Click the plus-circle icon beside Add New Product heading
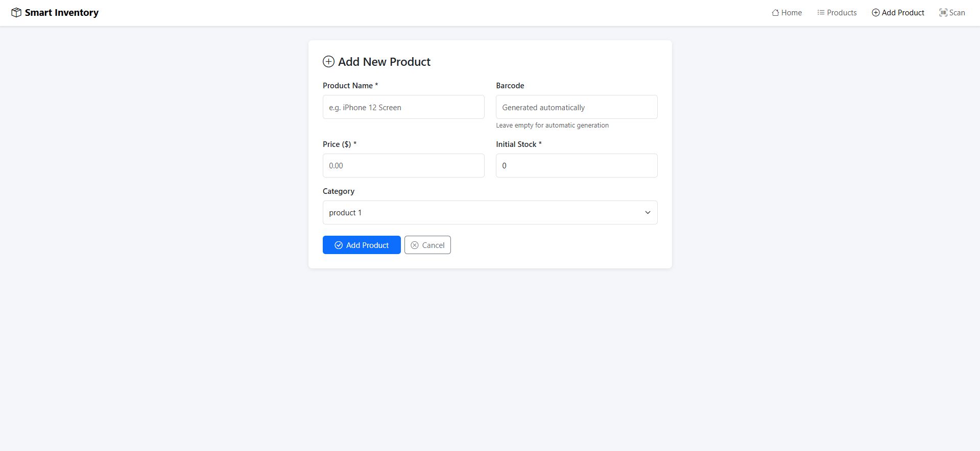Screen dimensions: 980x451 point(328,62)
